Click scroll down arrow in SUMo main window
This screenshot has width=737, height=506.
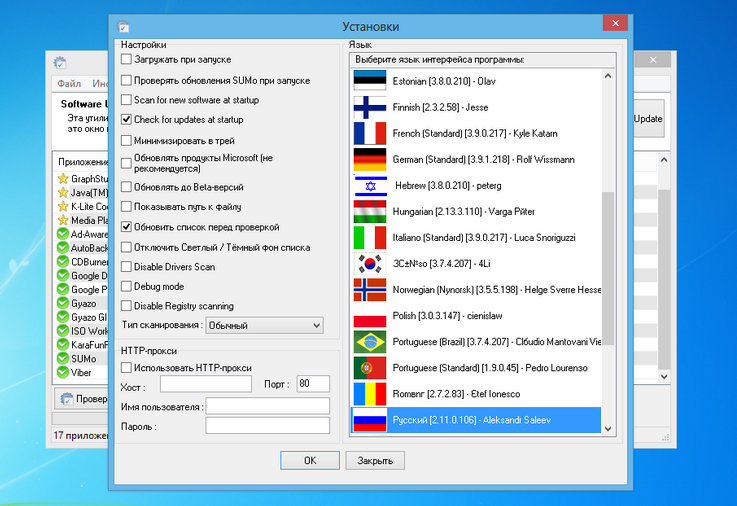pyautogui.click(x=664, y=376)
